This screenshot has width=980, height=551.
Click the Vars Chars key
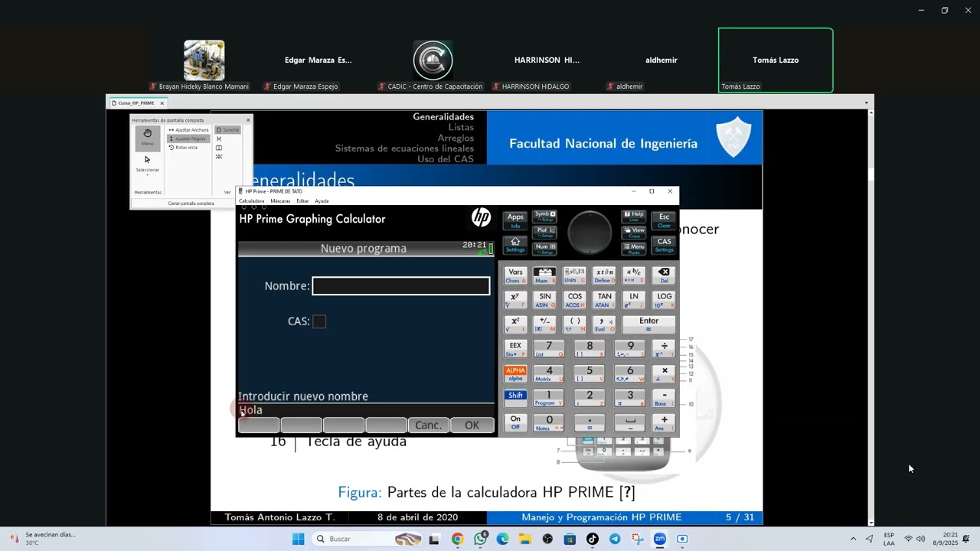click(515, 275)
